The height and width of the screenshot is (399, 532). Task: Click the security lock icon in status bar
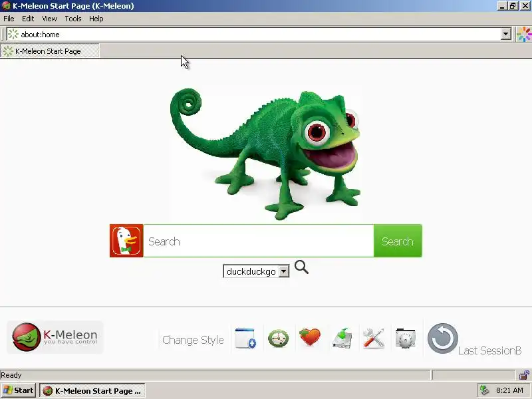point(524,375)
